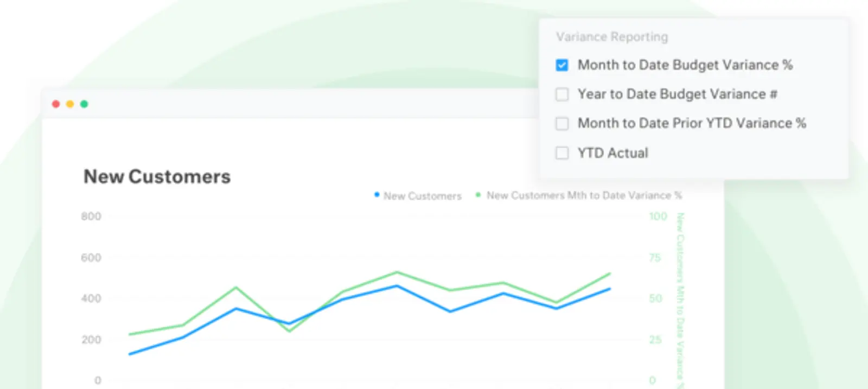Image resolution: width=868 pixels, height=389 pixels.
Task: Toggle the variance series via legend label
Action: (583, 195)
